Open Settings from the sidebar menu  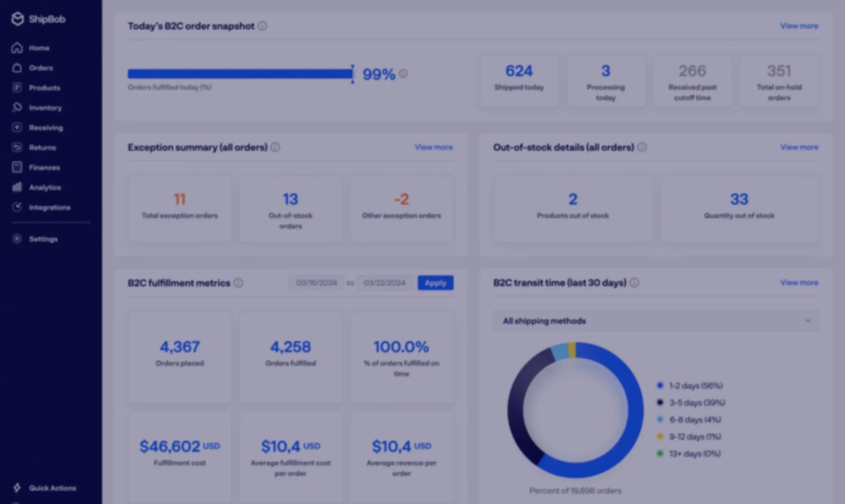43,239
